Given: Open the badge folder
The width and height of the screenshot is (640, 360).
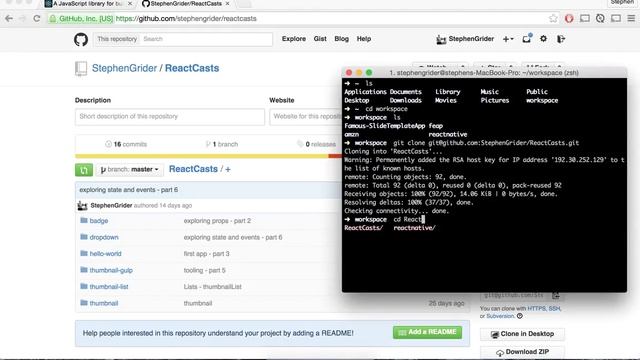Looking at the screenshot, I should (99, 221).
